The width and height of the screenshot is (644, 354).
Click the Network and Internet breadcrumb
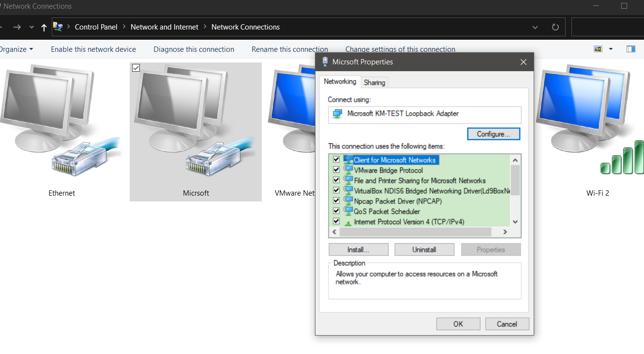tap(165, 27)
